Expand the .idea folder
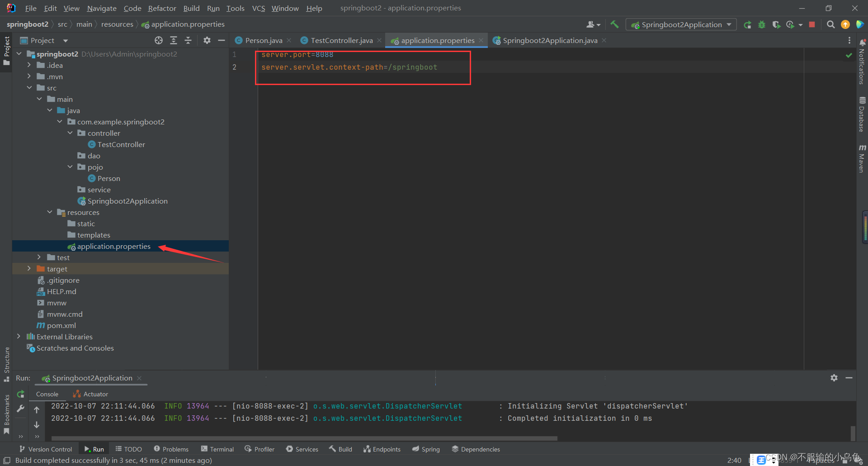The height and width of the screenshot is (466, 868). 29,65
